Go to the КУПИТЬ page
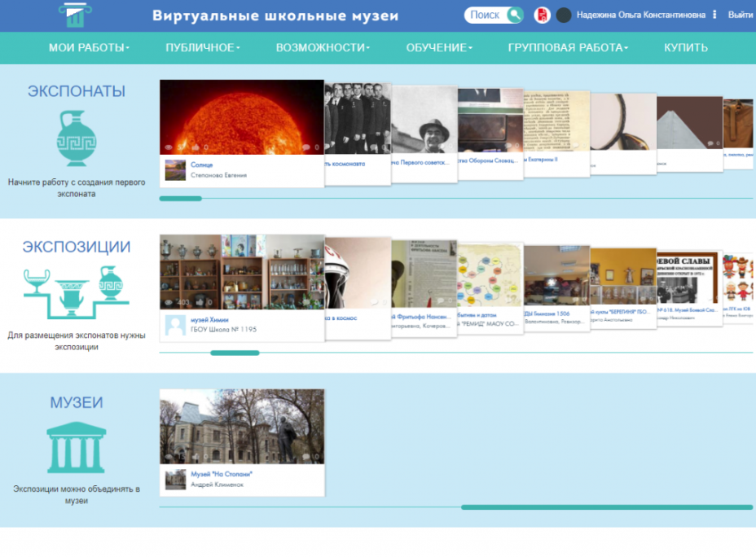 (686, 48)
